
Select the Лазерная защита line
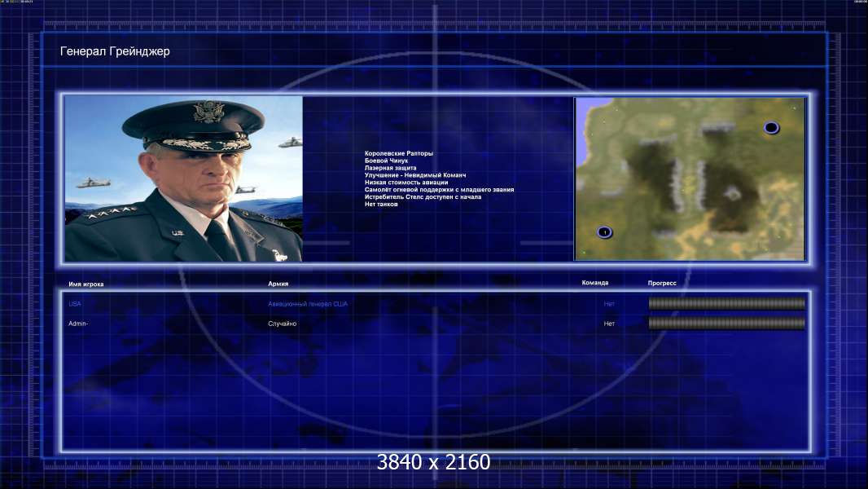coord(390,168)
